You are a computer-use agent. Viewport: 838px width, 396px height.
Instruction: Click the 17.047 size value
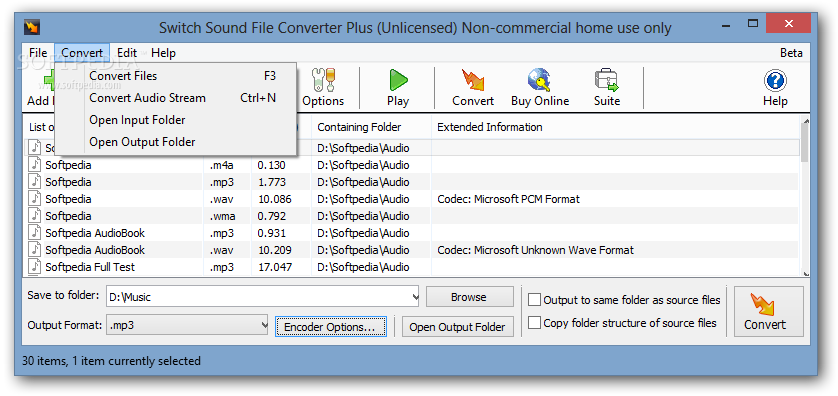click(x=274, y=267)
